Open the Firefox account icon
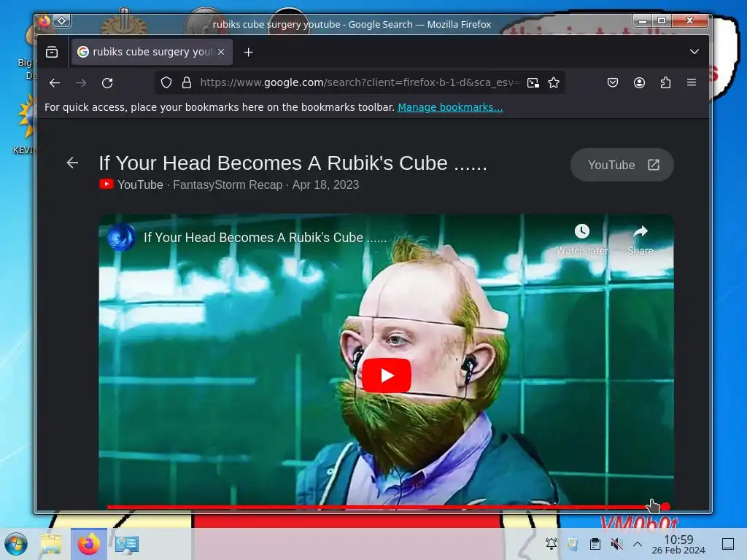The height and width of the screenshot is (560, 747). (639, 83)
